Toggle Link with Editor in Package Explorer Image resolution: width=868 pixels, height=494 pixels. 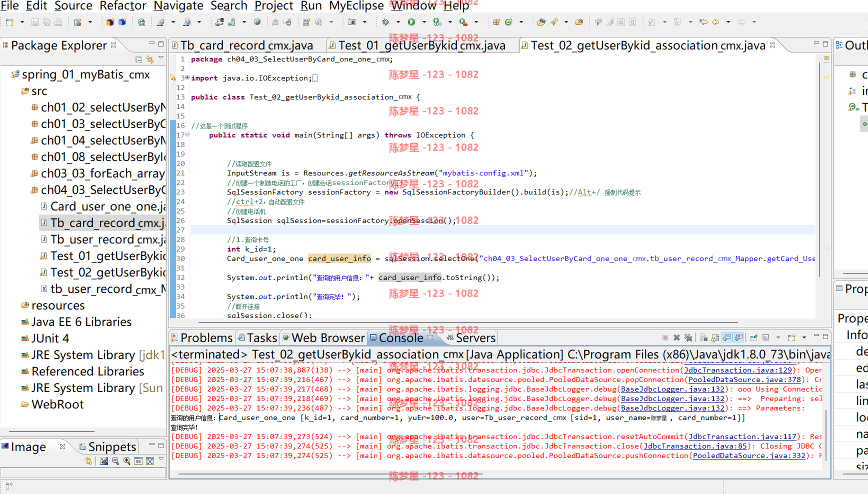(x=150, y=59)
